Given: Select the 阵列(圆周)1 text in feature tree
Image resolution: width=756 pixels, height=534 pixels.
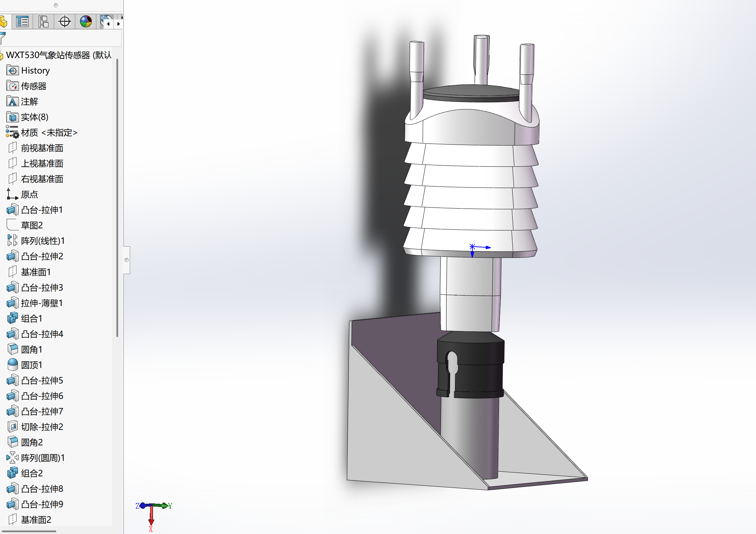Looking at the screenshot, I should click(43, 458).
